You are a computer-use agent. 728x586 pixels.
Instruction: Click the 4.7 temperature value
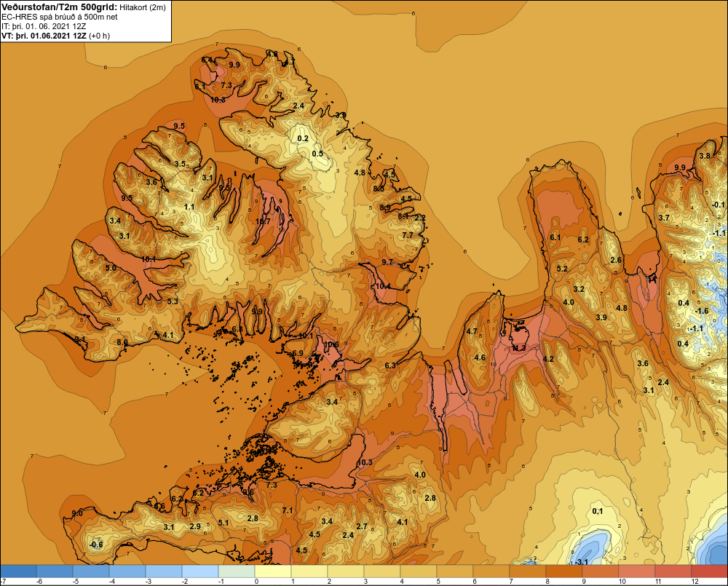[x=472, y=331]
